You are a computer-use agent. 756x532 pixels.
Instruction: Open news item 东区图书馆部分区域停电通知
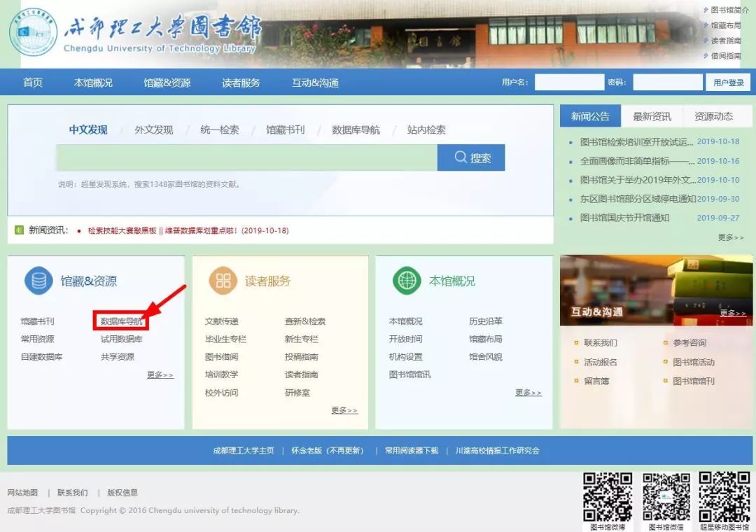click(x=638, y=199)
